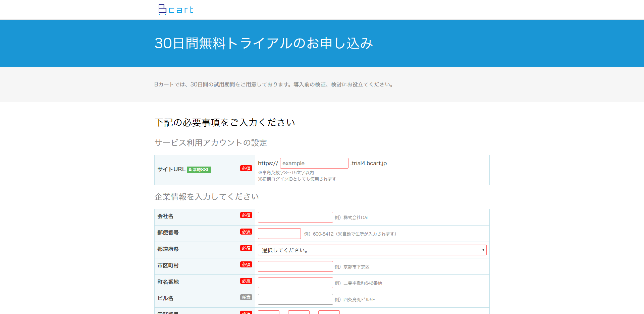The image size is (644, 314).
Task: Click the 例）株式会社Dai example hint
Action: (x=351, y=217)
